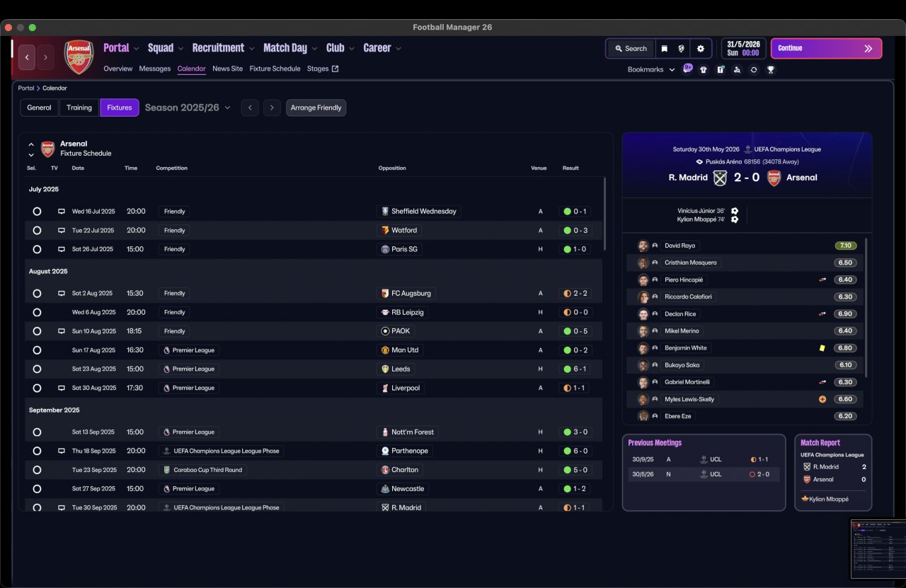Image resolution: width=906 pixels, height=588 pixels.
Task: Select the FC Augsburg fixture radio button
Action: (x=37, y=294)
